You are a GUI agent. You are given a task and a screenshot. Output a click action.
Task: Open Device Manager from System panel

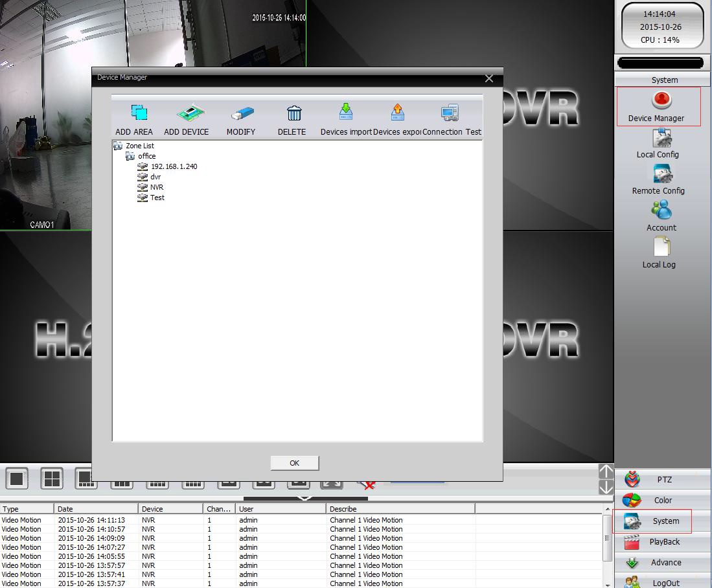[x=658, y=107]
